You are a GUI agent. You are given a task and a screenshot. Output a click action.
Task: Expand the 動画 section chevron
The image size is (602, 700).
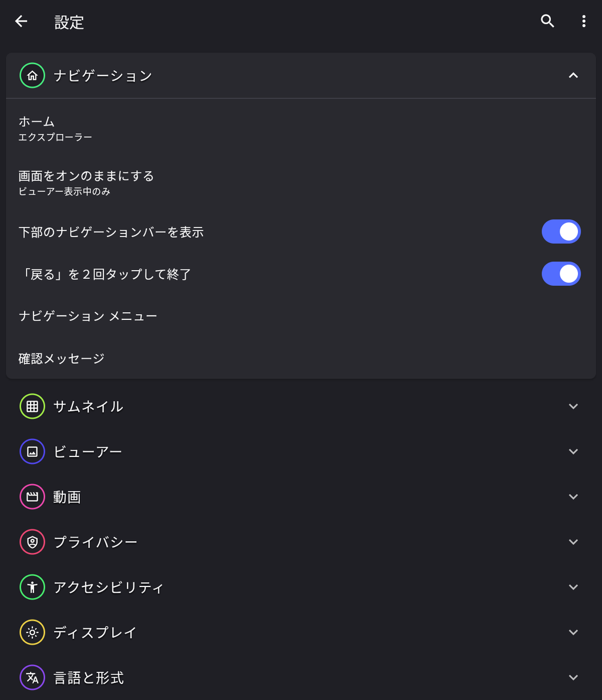tap(573, 497)
